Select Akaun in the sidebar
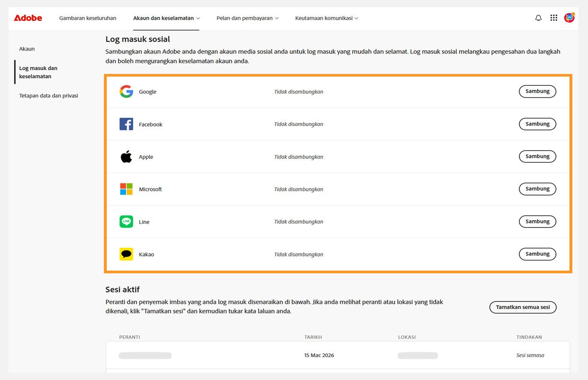 click(27, 49)
